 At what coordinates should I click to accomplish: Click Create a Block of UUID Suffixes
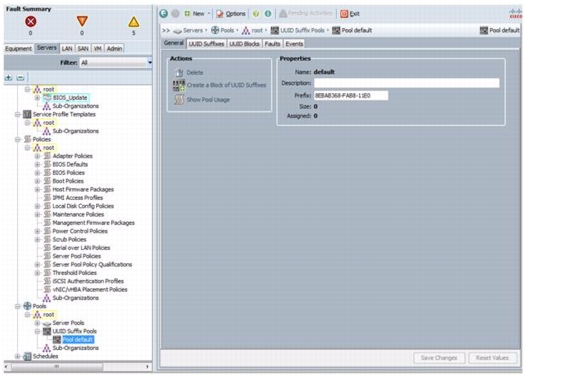click(x=226, y=85)
